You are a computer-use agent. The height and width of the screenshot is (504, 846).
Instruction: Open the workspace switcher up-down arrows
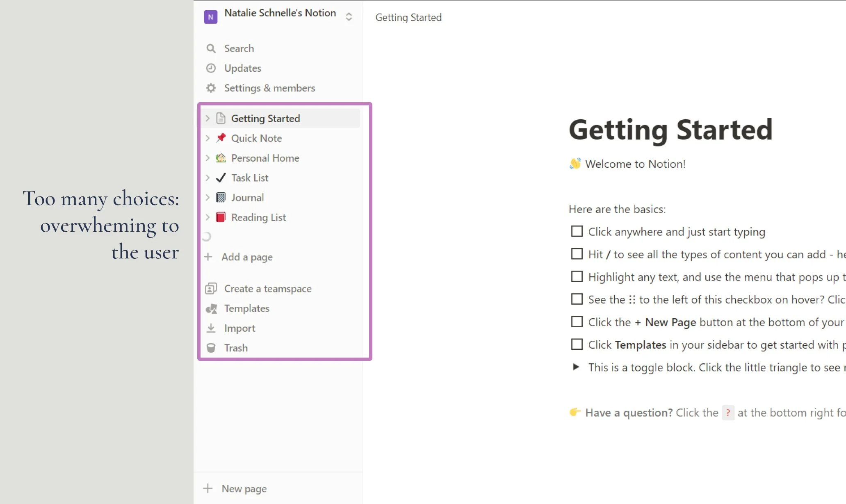(x=349, y=17)
